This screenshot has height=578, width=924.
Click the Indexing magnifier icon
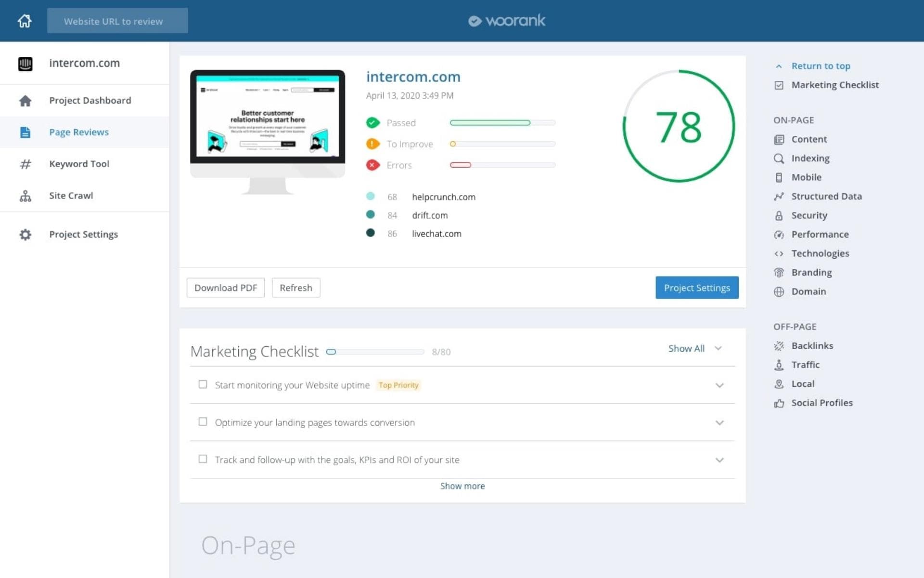pos(779,158)
